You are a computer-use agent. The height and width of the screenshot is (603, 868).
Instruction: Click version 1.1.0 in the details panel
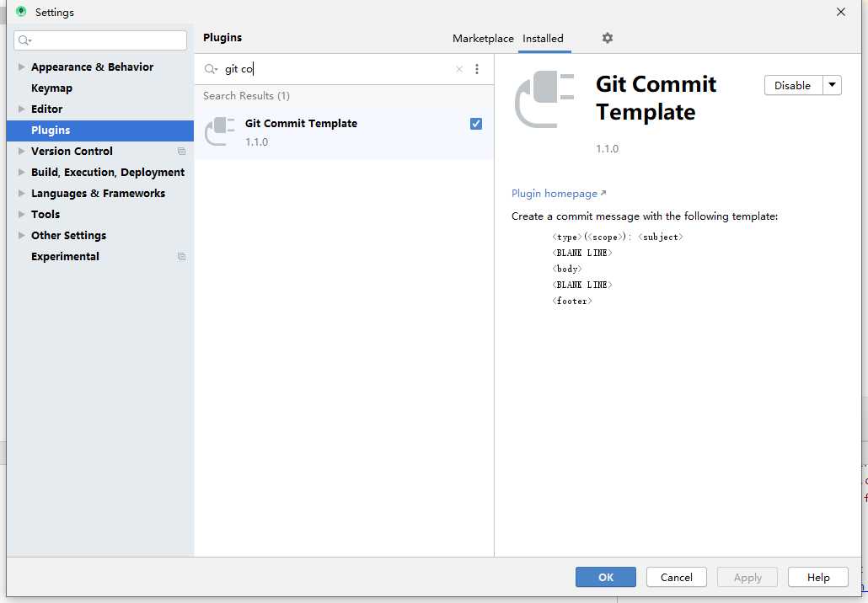(x=608, y=149)
